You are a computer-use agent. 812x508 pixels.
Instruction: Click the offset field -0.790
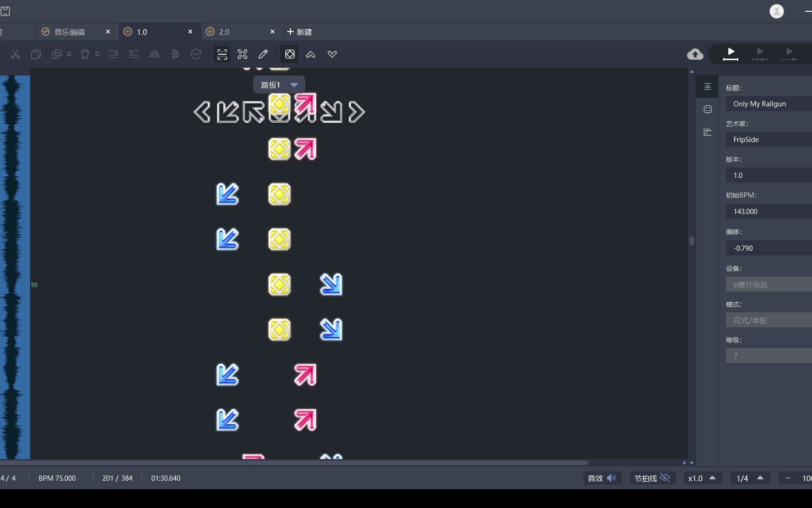769,248
